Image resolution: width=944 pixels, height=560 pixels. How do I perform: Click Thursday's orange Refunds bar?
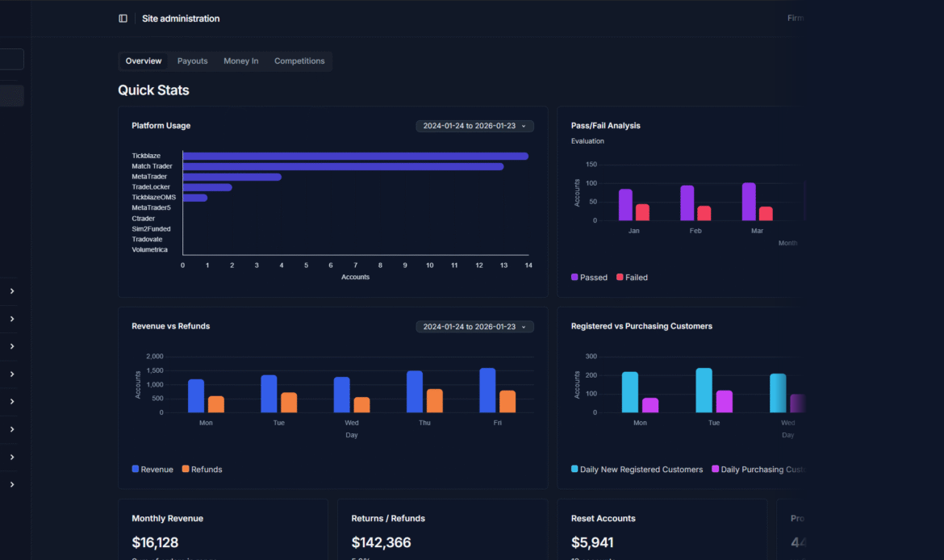(435, 400)
